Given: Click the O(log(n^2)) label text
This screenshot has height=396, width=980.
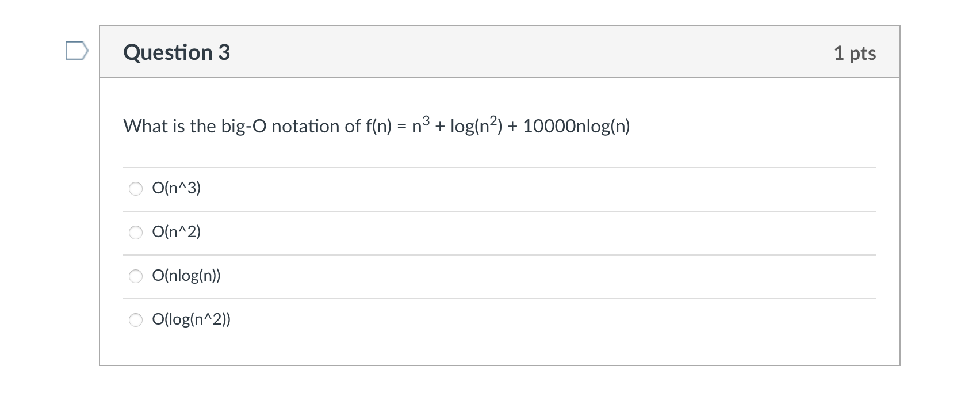Looking at the screenshot, I should point(191,319).
